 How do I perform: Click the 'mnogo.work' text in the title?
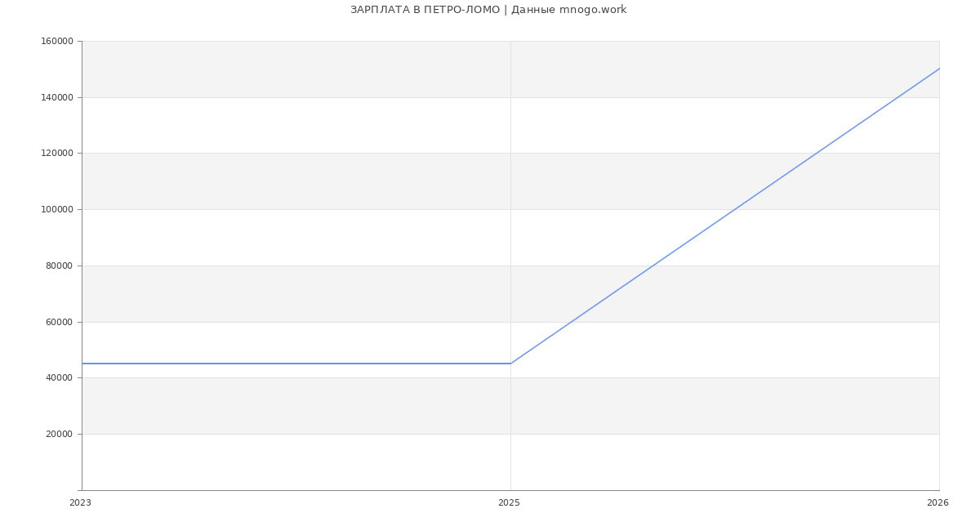pos(593,10)
